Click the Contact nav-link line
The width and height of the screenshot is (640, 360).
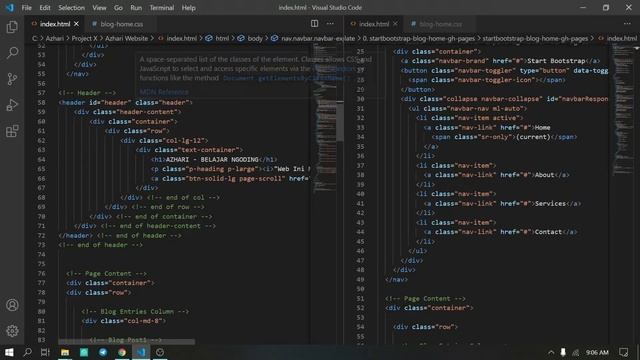click(500, 232)
